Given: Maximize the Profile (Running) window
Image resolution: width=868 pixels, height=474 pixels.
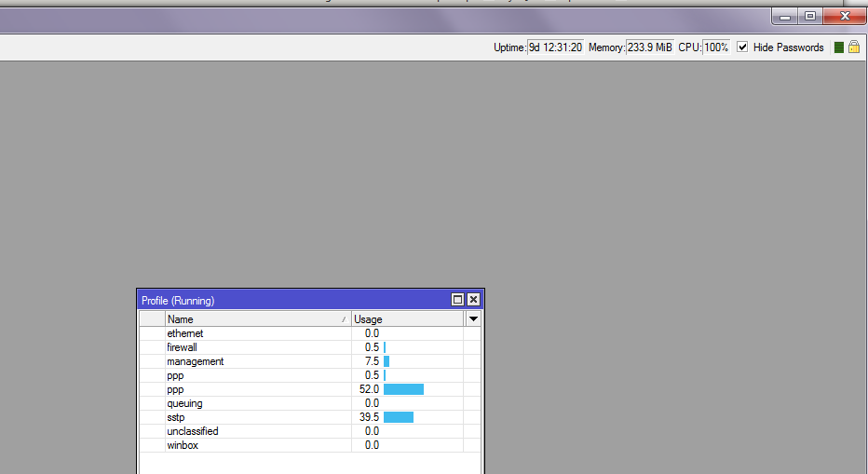Looking at the screenshot, I should pos(458,300).
